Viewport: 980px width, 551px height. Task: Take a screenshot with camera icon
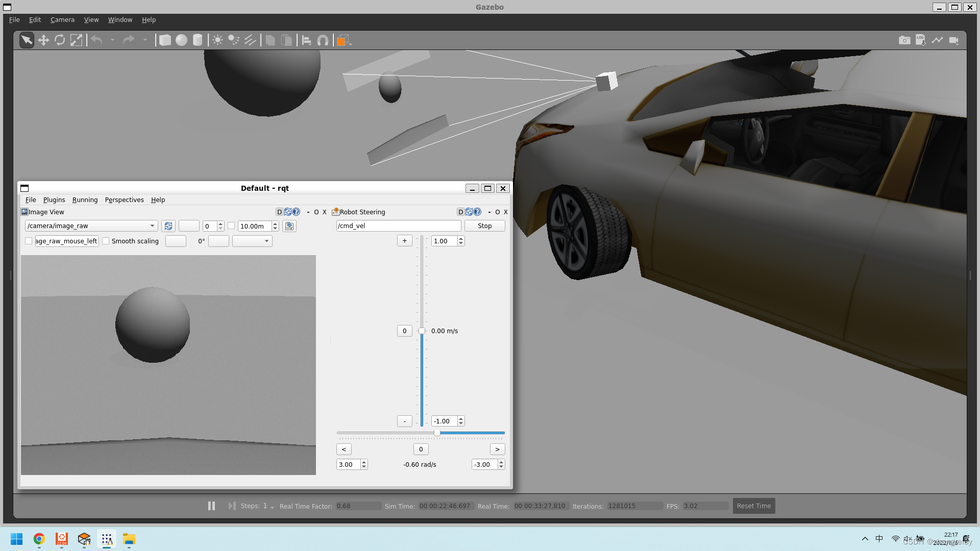tap(904, 40)
